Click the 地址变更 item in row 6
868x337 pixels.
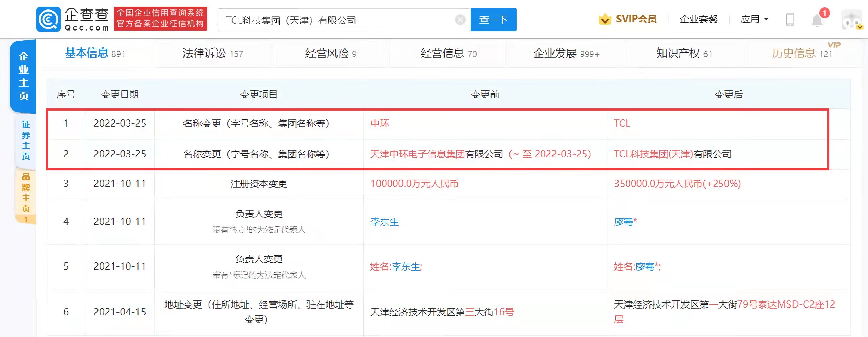[x=259, y=312]
